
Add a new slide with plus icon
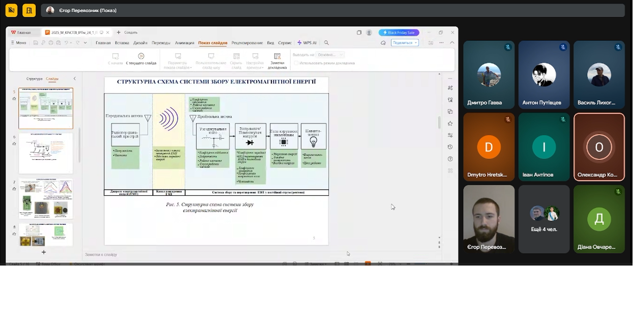(44, 252)
